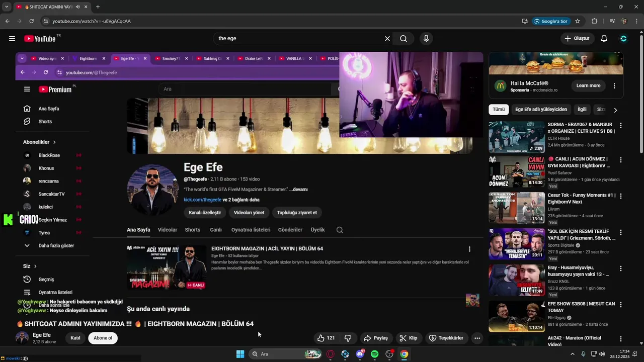The image size is (644, 362).
Task: Click Windows taskbar search box
Action: (x=286, y=354)
